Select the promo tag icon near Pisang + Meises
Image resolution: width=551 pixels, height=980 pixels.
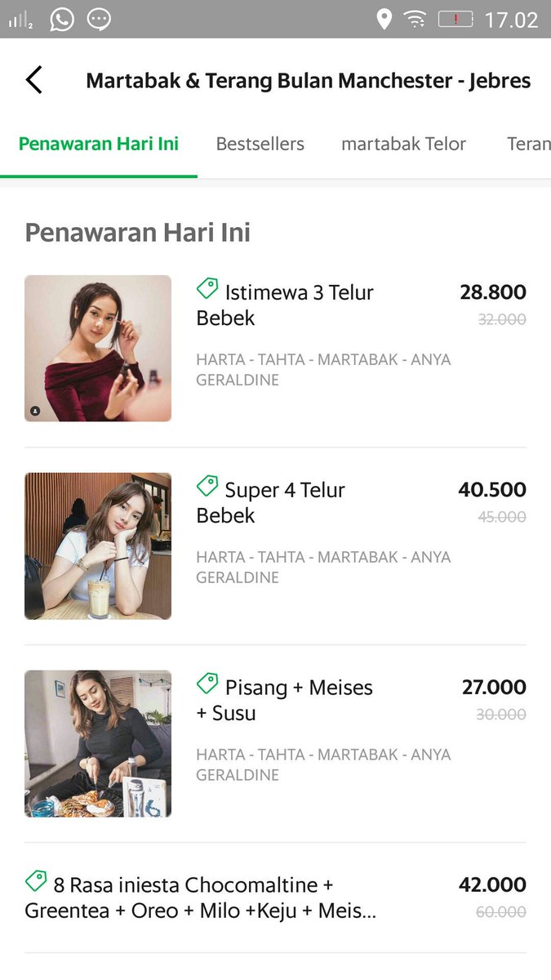[x=207, y=685]
